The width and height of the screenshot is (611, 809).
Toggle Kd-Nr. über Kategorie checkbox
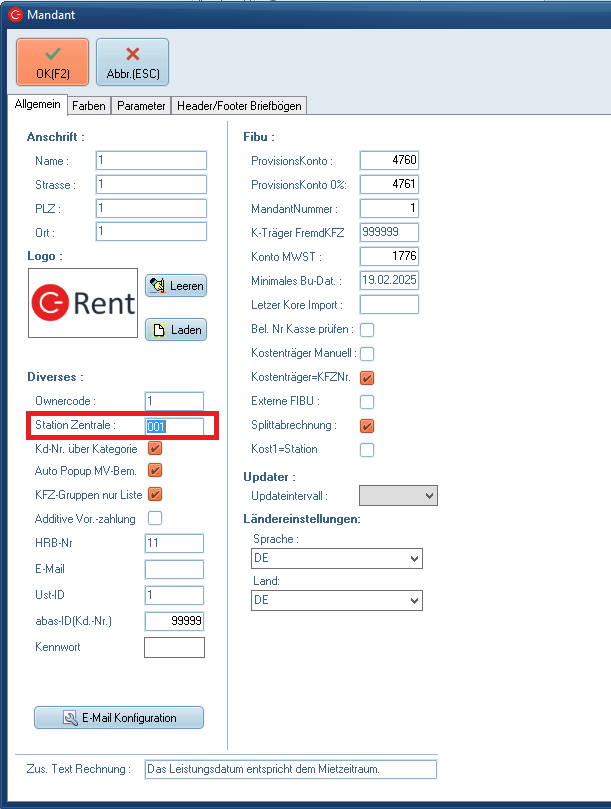[155, 449]
